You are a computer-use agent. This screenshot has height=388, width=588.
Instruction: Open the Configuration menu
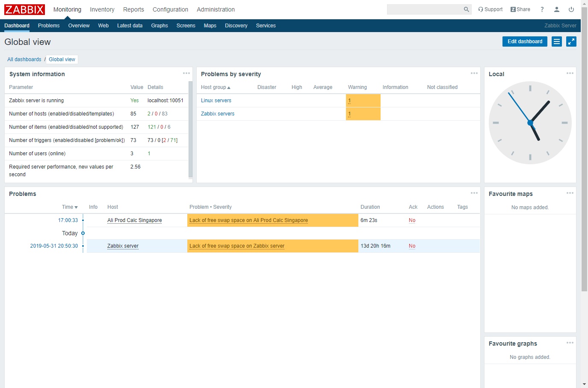click(170, 9)
